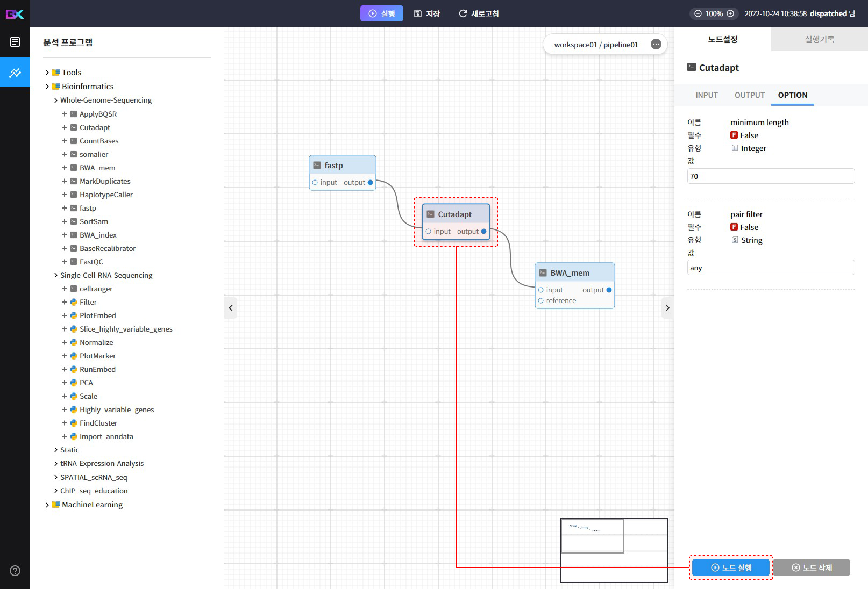The height and width of the screenshot is (589, 868).
Task: Click 100% zoom level text
Action: coord(714,13)
